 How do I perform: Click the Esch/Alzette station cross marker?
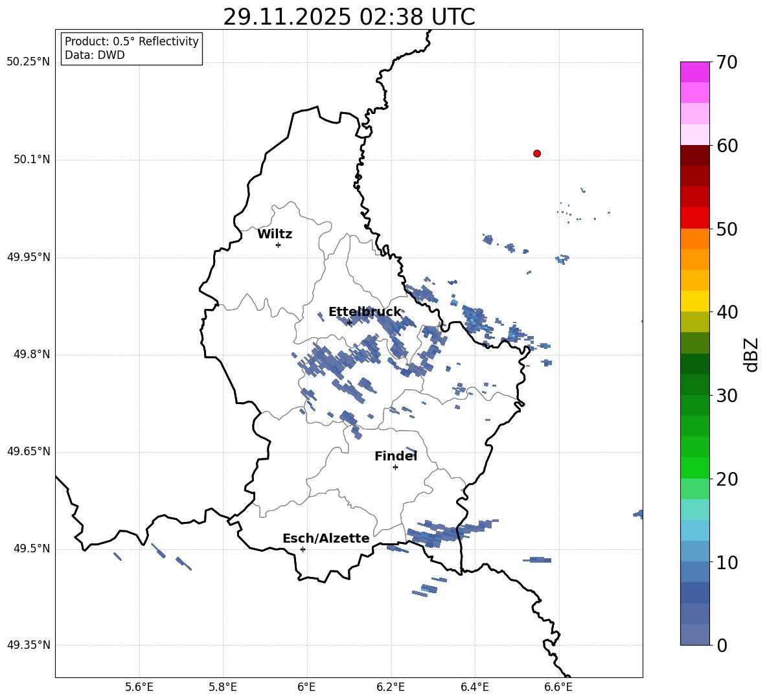pyautogui.click(x=303, y=549)
